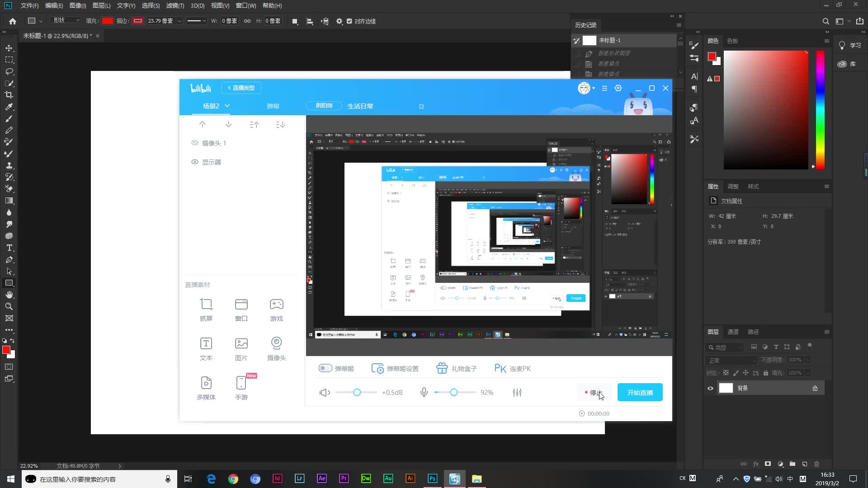Toggle 对齐边缘 align edges checkbox
The image size is (868, 488).
tap(349, 21)
